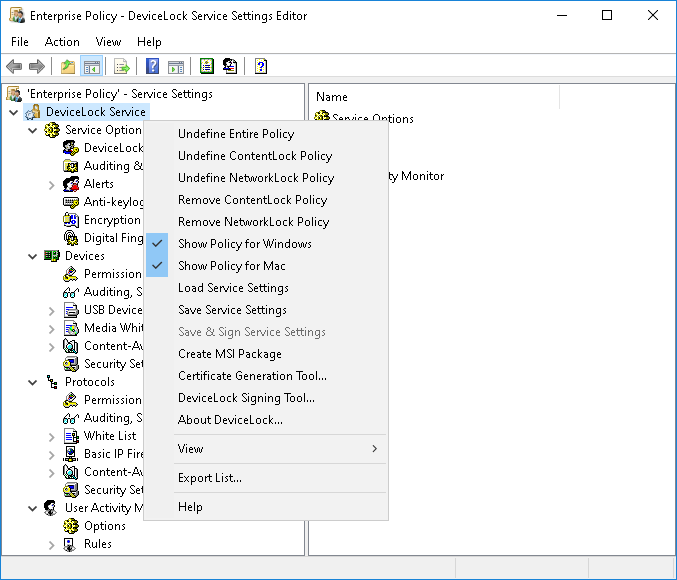The image size is (677, 580).
Task: Uncheck Show Policy for Windows
Action: (x=244, y=244)
